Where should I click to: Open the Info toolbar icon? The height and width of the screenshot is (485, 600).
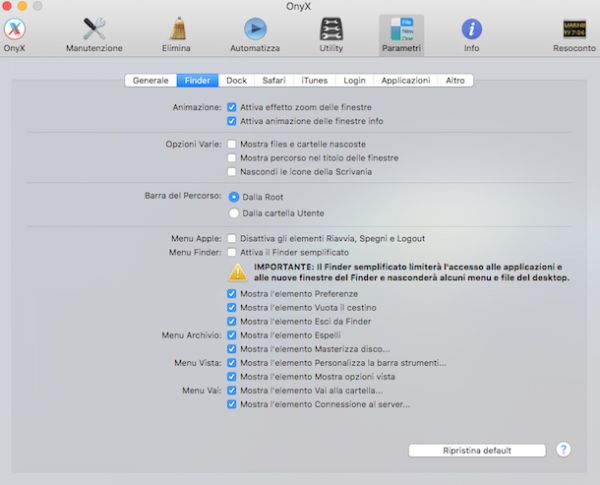point(471,29)
